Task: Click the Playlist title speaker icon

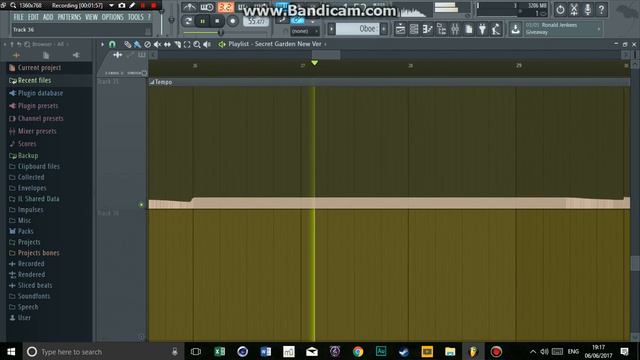Action: 222,44
